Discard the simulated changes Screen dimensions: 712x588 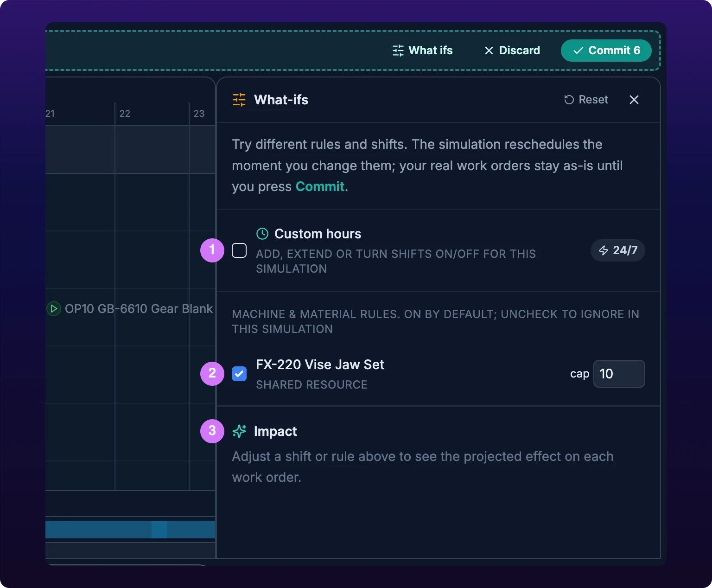point(512,51)
